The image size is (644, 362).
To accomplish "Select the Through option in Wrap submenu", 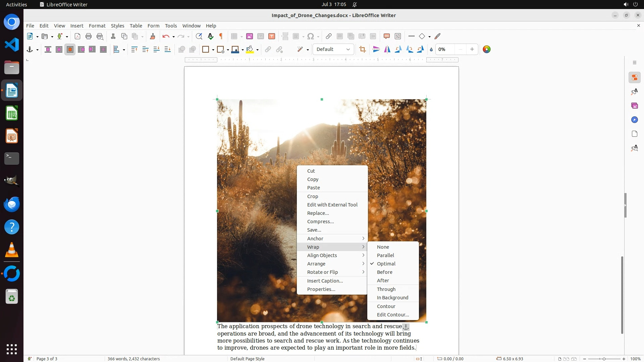I will click(x=386, y=289).
